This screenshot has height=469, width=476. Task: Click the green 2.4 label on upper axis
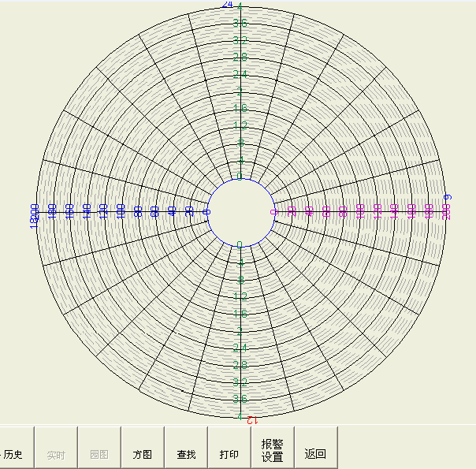240,75
